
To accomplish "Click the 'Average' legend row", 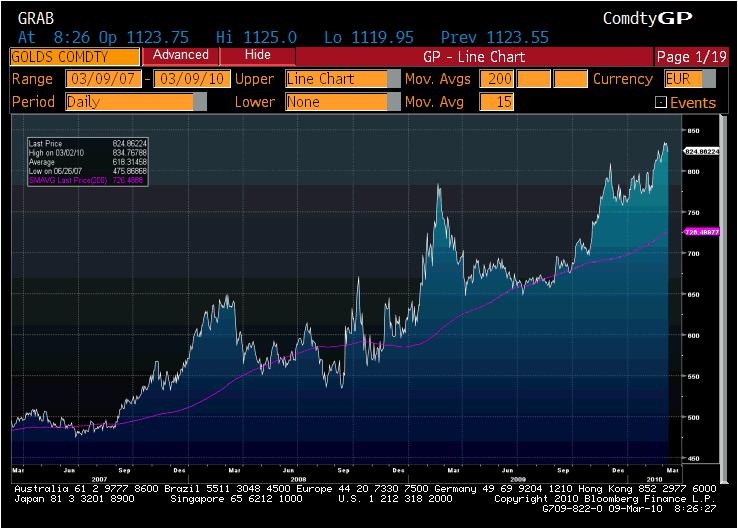I will pyautogui.click(x=88, y=162).
